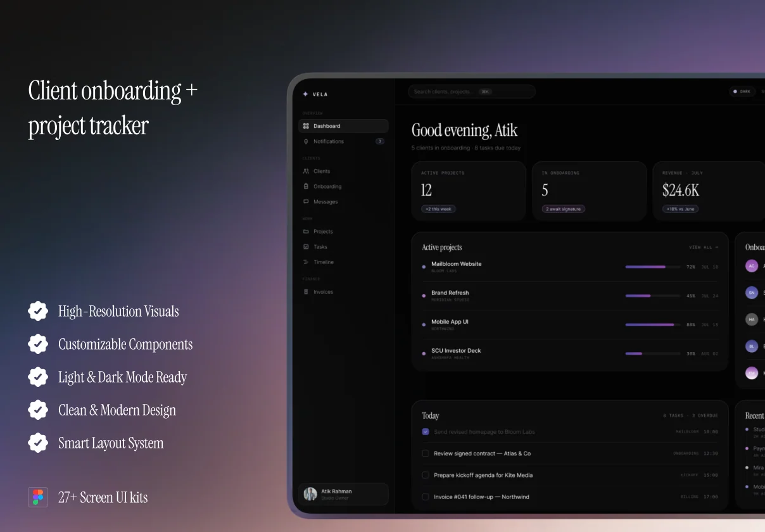Click the Vela star logo icon
The image size is (765, 532).
[x=305, y=94]
